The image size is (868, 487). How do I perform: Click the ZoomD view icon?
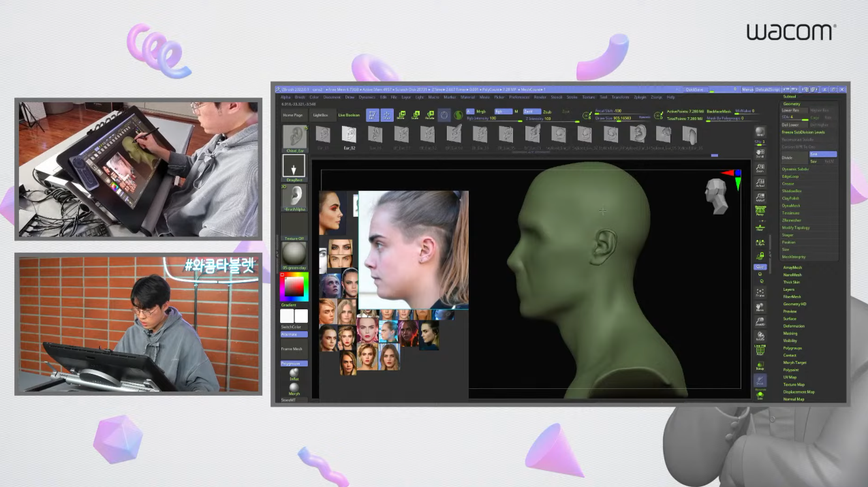(760, 322)
